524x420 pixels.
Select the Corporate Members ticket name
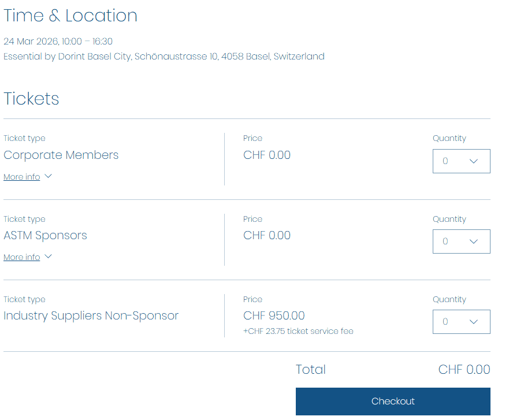coord(61,155)
